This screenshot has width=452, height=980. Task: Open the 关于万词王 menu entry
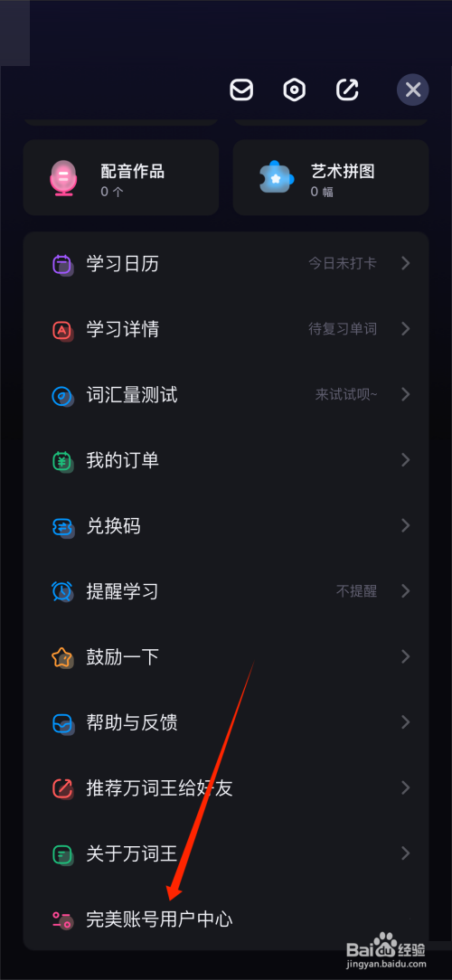226,853
